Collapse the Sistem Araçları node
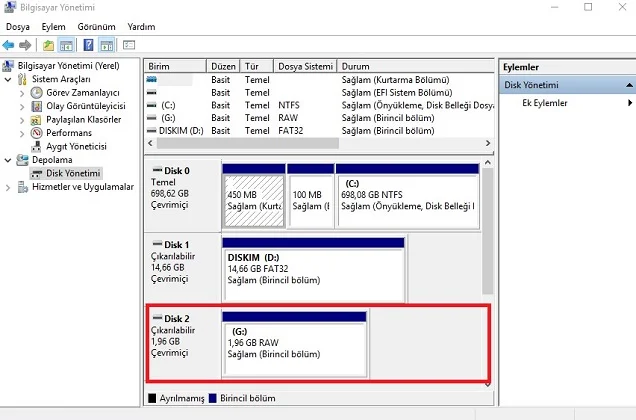This screenshot has width=636, height=420. 8,80
